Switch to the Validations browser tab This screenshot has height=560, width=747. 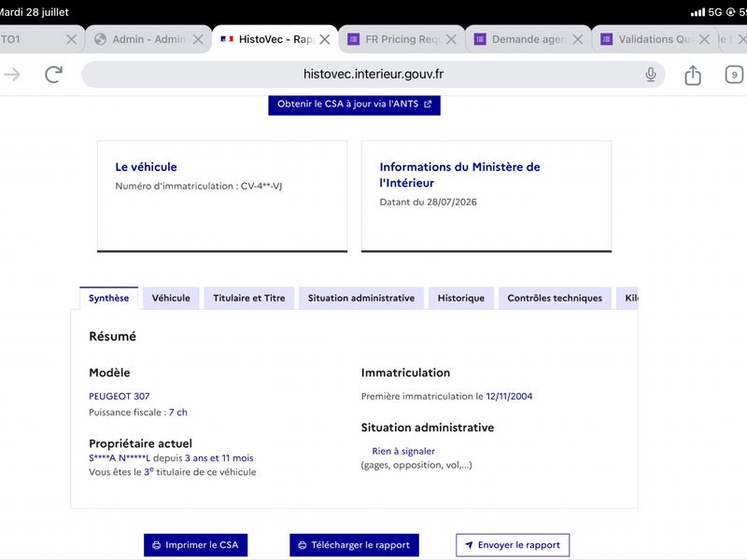coord(655,39)
